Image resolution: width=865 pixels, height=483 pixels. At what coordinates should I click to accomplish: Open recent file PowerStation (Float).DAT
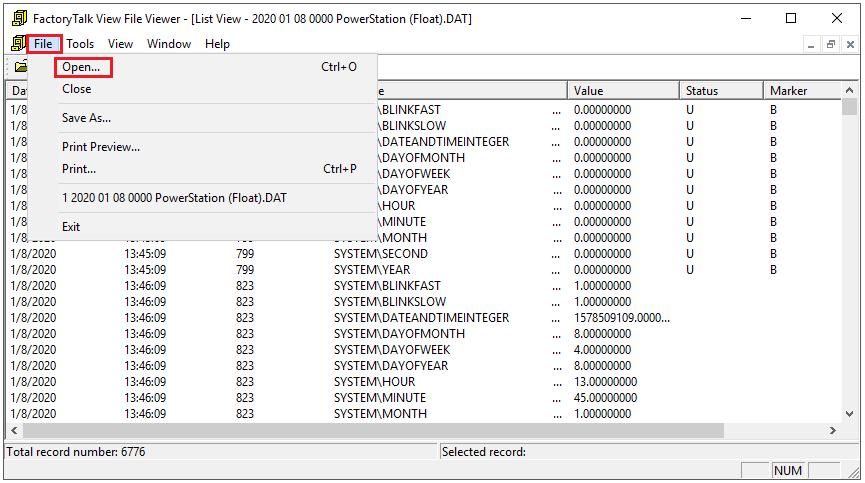pos(174,197)
